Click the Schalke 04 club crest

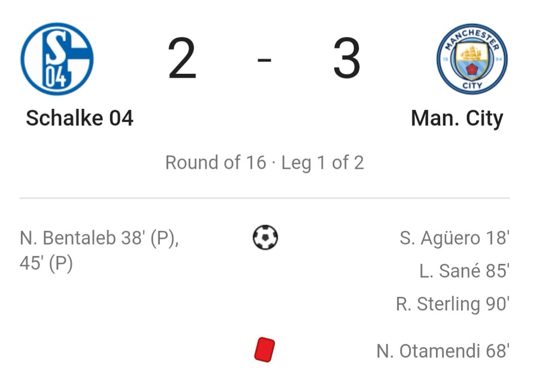pos(57,59)
